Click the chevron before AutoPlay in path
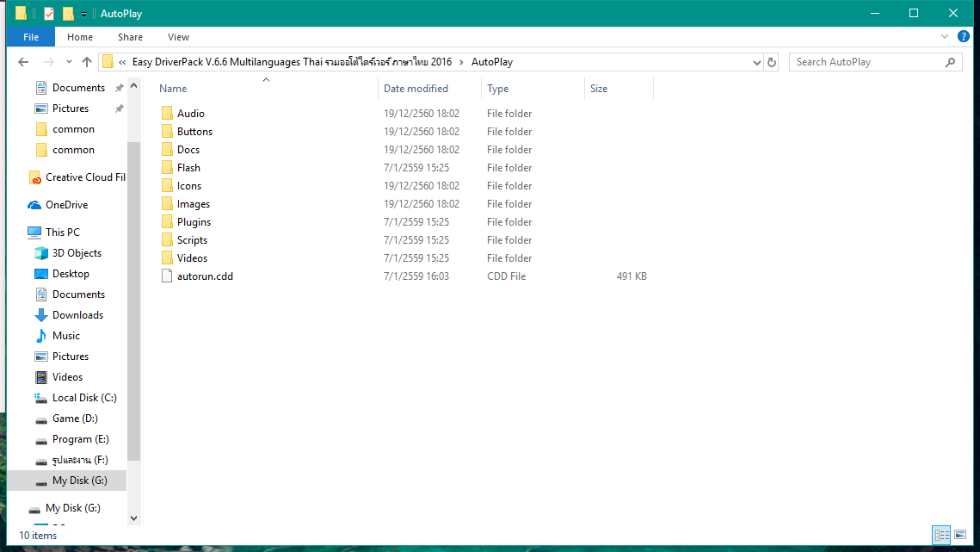 tap(461, 62)
